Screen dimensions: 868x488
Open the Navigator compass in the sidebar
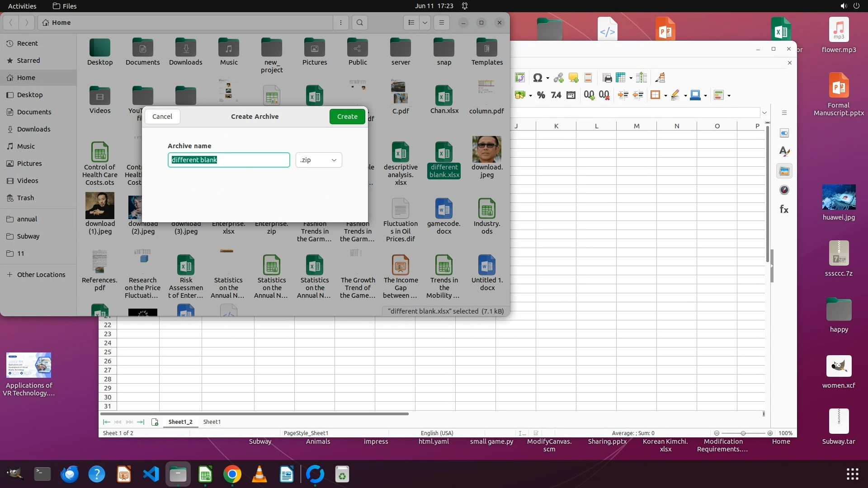pos(784,190)
